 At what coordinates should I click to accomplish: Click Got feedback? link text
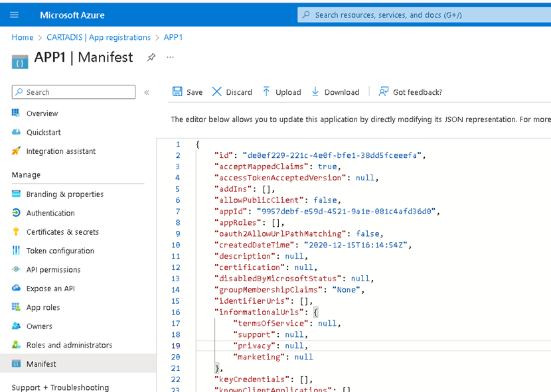tap(418, 92)
